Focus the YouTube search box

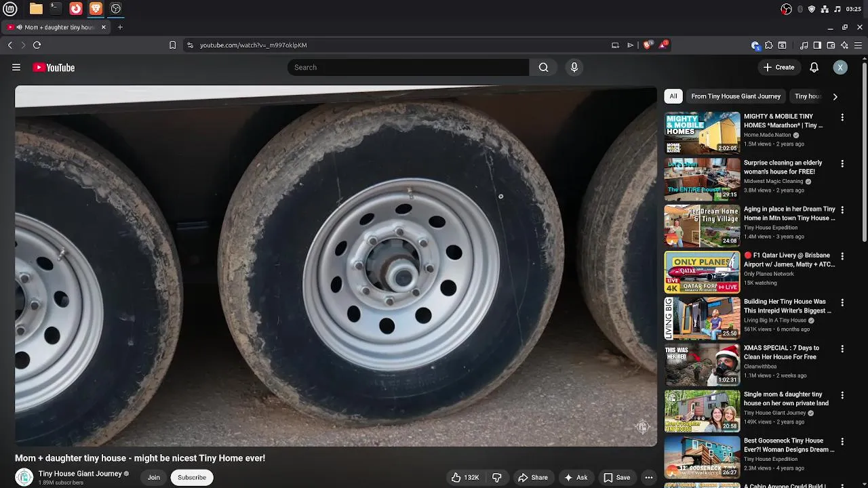(x=408, y=67)
